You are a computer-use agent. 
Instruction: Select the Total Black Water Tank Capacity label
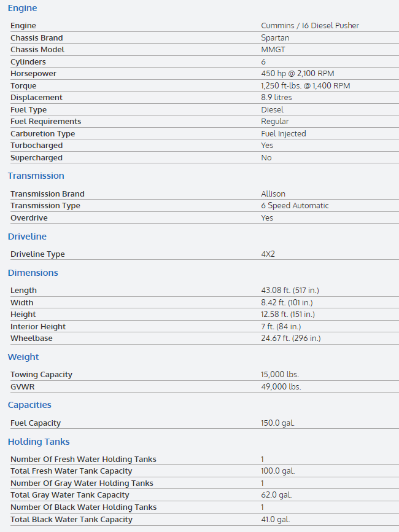click(71, 520)
